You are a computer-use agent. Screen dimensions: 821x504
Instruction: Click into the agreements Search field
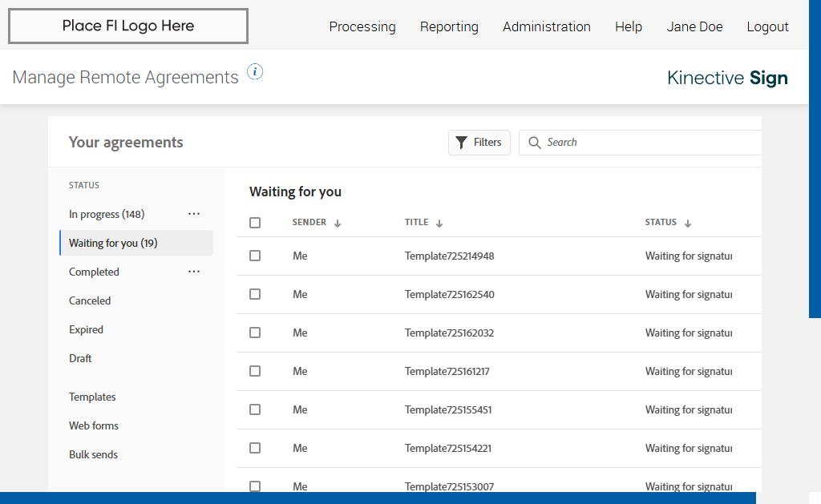point(649,143)
